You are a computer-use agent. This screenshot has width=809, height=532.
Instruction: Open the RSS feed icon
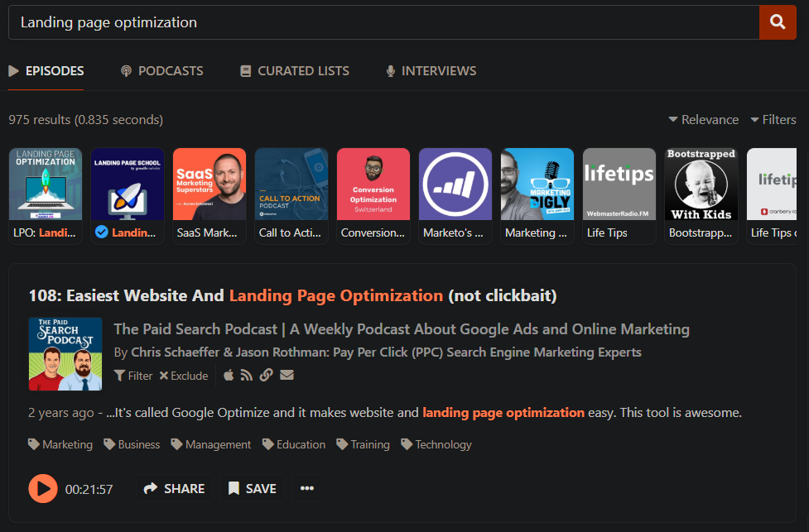pos(247,376)
